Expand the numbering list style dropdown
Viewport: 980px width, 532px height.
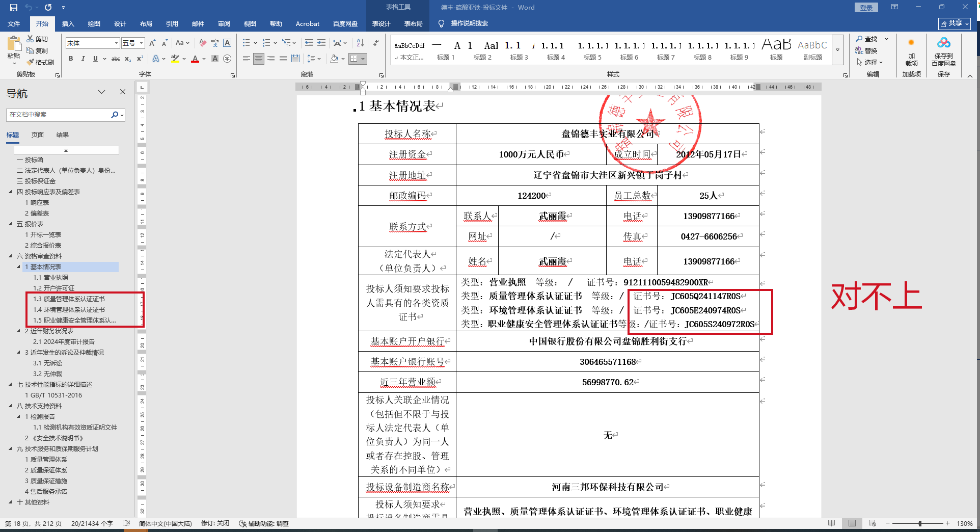click(x=276, y=43)
